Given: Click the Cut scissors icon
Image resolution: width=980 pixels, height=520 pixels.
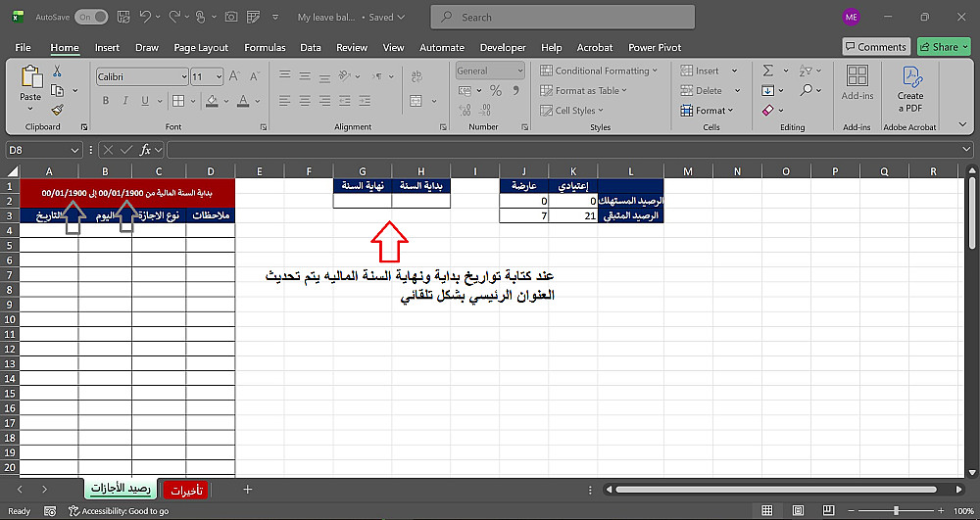Looking at the screenshot, I should tap(57, 71).
